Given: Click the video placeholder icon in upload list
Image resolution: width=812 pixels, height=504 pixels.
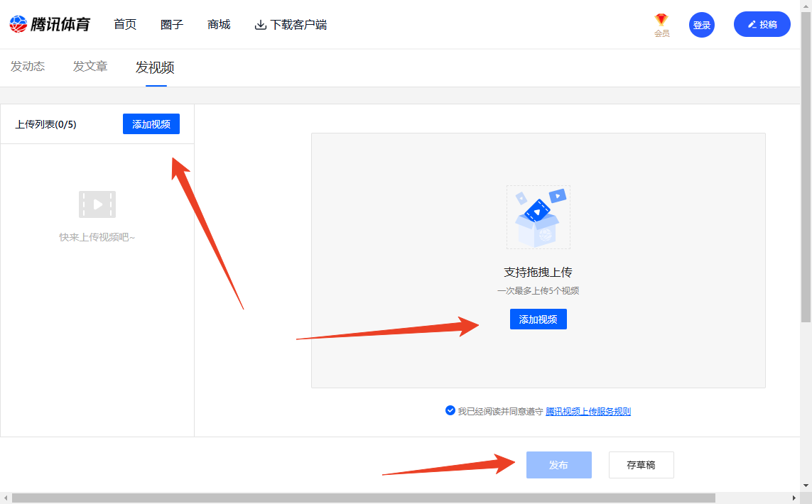Looking at the screenshot, I should pyautogui.click(x=97, y=204).
